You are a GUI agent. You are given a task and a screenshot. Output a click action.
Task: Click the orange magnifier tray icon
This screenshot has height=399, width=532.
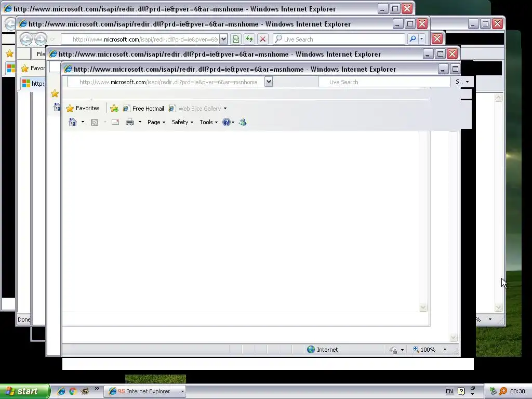(503, 391)
